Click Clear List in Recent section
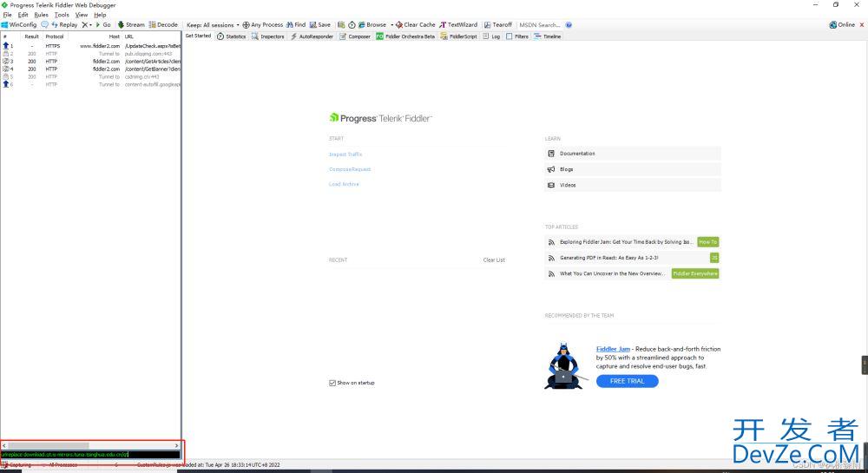 (x=494, y=260)
